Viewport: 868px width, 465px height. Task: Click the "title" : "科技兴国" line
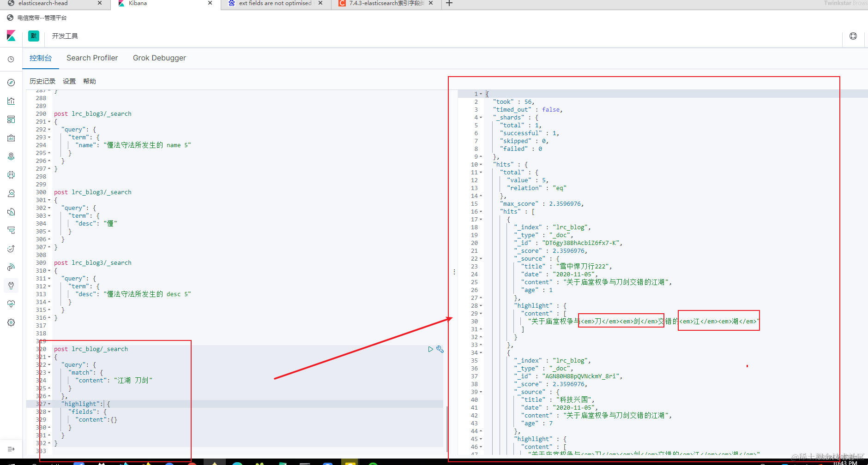[x=558, y=400]
